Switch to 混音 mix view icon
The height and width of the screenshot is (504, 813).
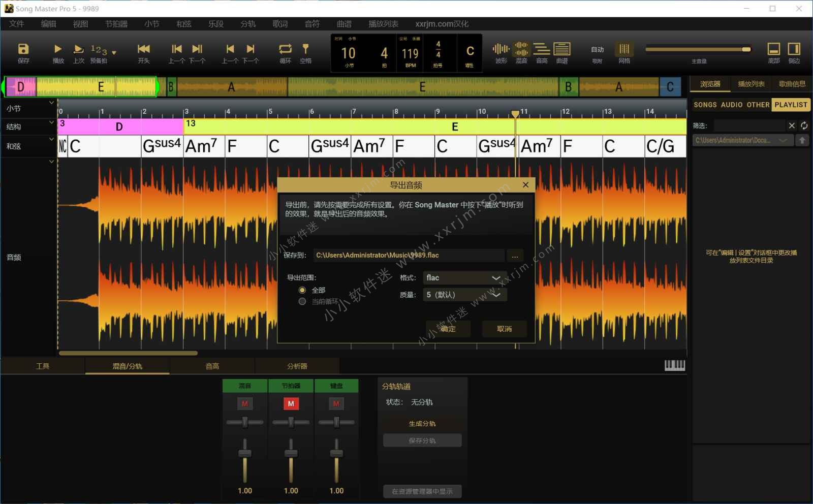click(x=521, y=49)
